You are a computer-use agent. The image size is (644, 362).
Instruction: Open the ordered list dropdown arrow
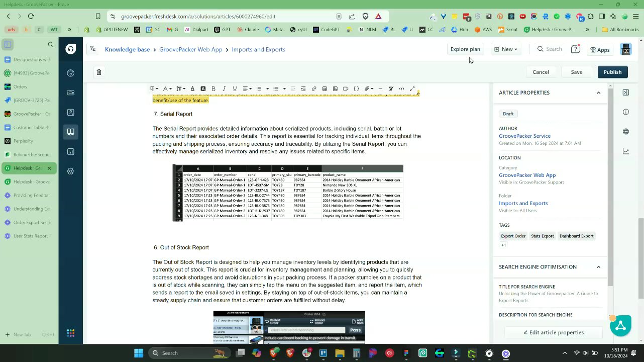pos(267,88)
